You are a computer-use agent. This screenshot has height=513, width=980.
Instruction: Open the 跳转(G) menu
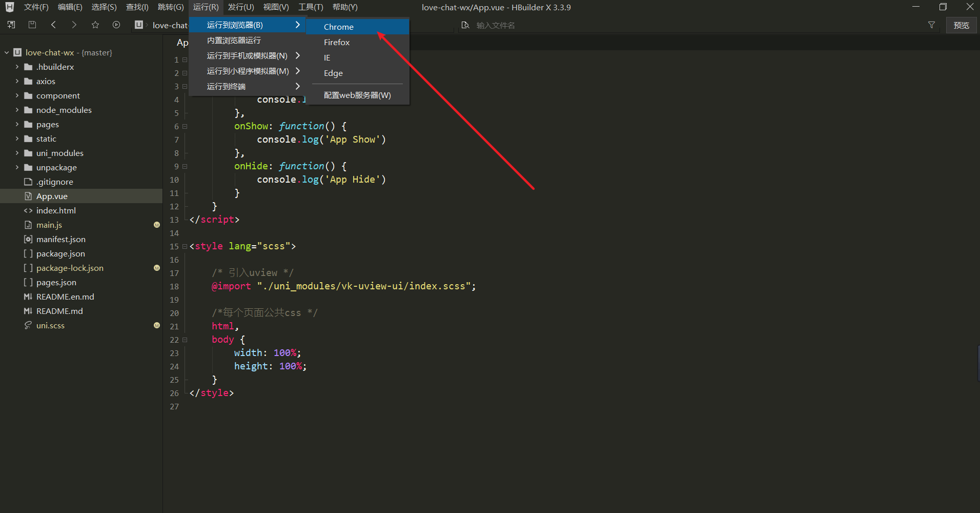coord(171,7)
